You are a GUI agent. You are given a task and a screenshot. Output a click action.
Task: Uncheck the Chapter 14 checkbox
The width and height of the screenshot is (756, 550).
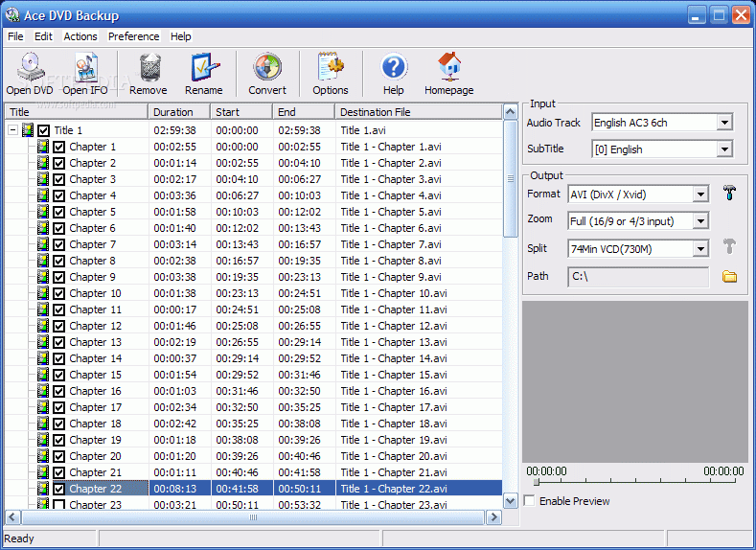pyautogui.click(x=58, y=358)
